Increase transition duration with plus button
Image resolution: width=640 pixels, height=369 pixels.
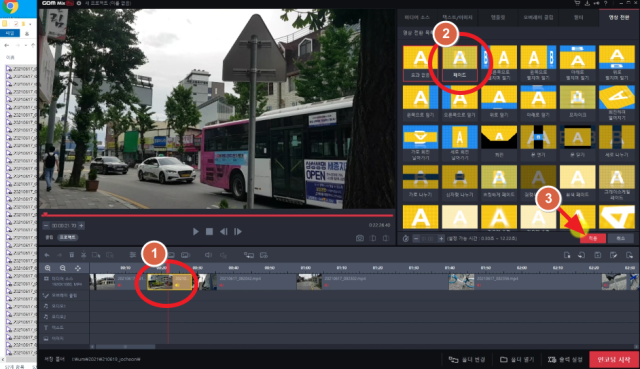pyautogui.click(x=441, y=238)
